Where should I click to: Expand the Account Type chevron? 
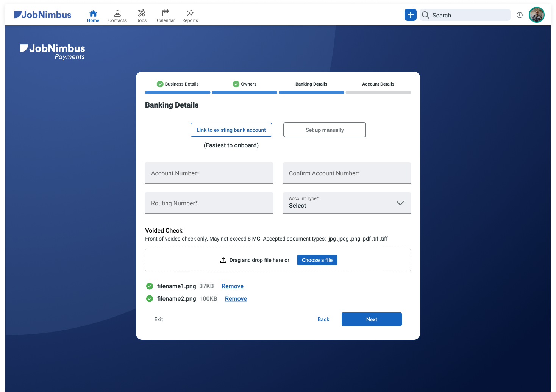(400, 203)
